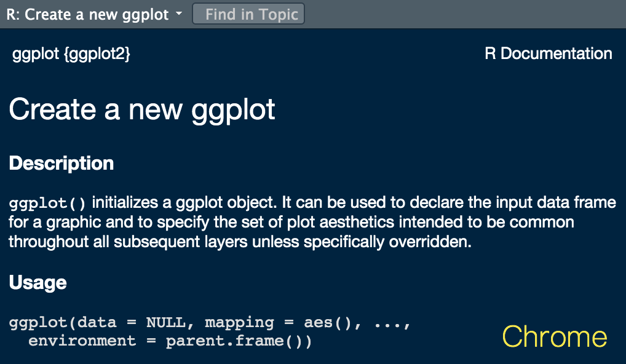This screenshot has width=626, height=364.
Task: Click the yellow Chrome label
Action: 554,336
